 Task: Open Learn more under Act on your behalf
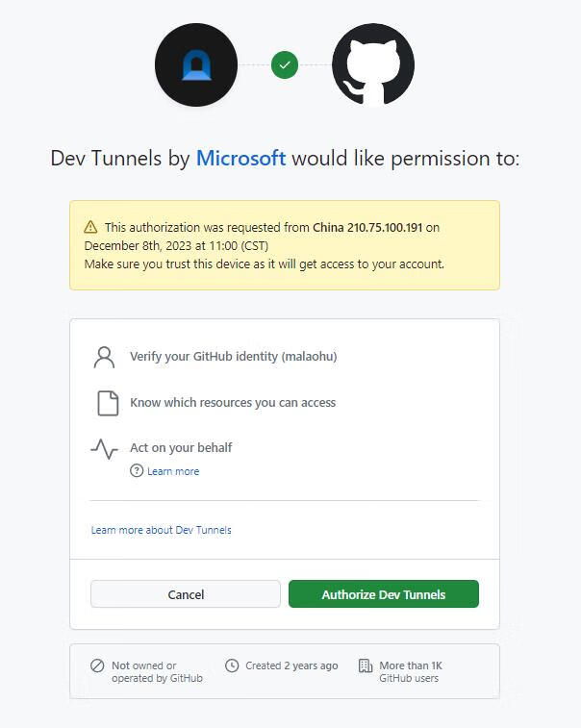pos(173,471)
